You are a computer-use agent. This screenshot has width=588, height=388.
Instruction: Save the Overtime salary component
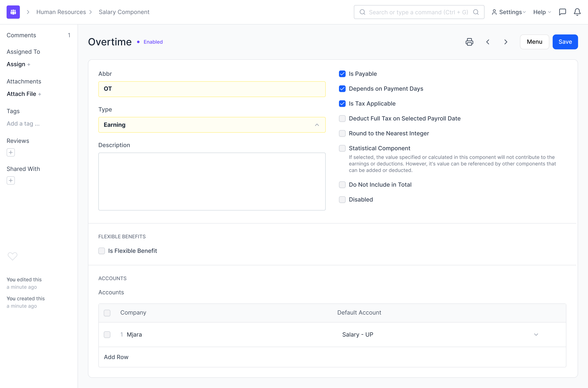(565, 42)
